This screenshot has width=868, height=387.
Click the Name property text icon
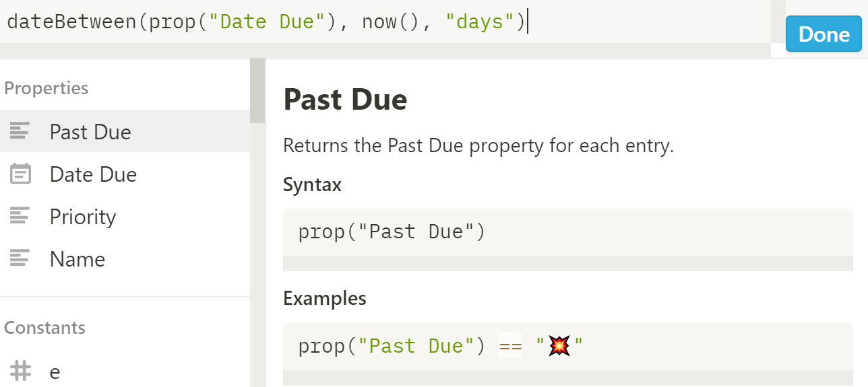tap(20, 259)
